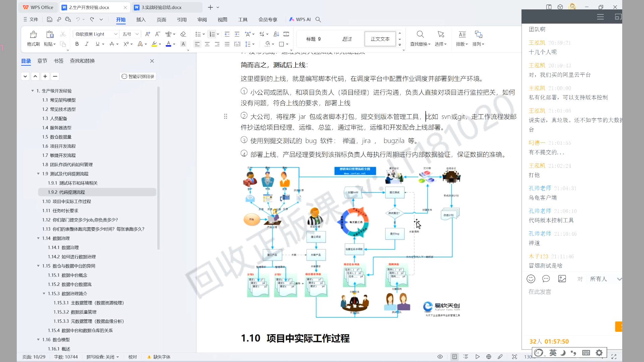
Task: Collapse the 1.14 数据治理 outline node
Action: (38, 238)
